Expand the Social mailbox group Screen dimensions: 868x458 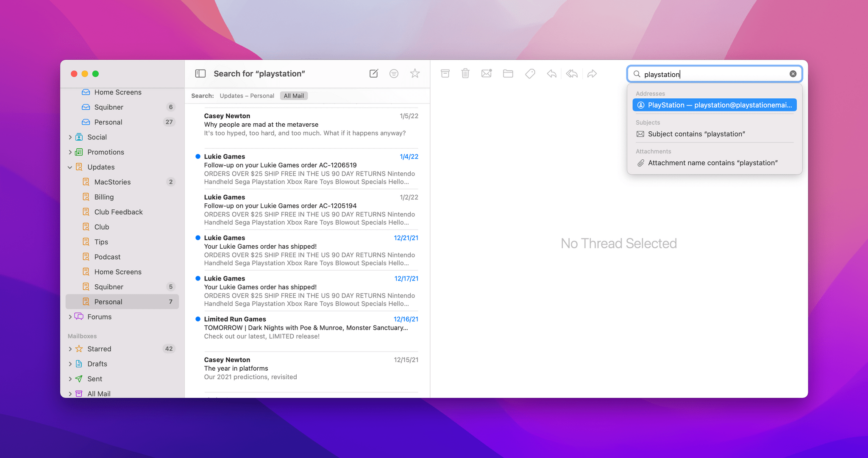pos(70,137)
